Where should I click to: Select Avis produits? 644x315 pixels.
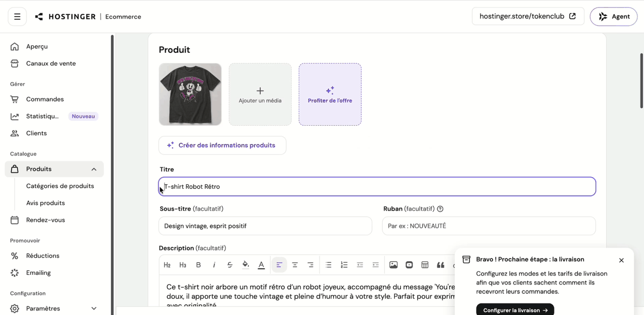tap(45, 203)
